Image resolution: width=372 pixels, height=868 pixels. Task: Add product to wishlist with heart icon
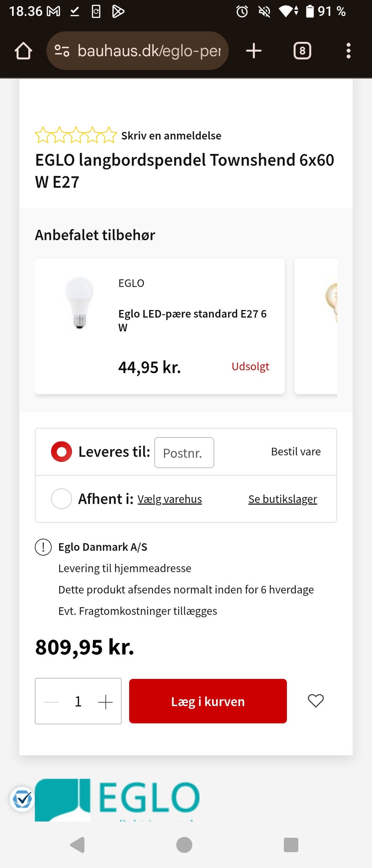pyautogui.click(x=315, y=701)
